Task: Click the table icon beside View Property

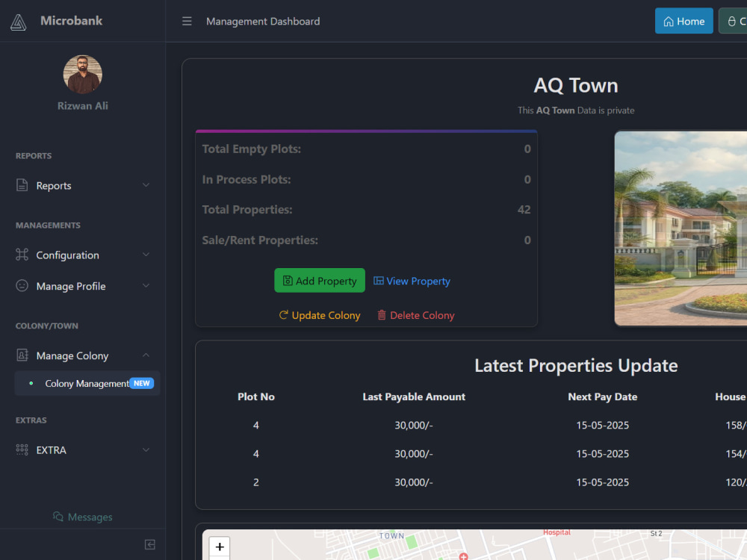Action: (378, 281)
